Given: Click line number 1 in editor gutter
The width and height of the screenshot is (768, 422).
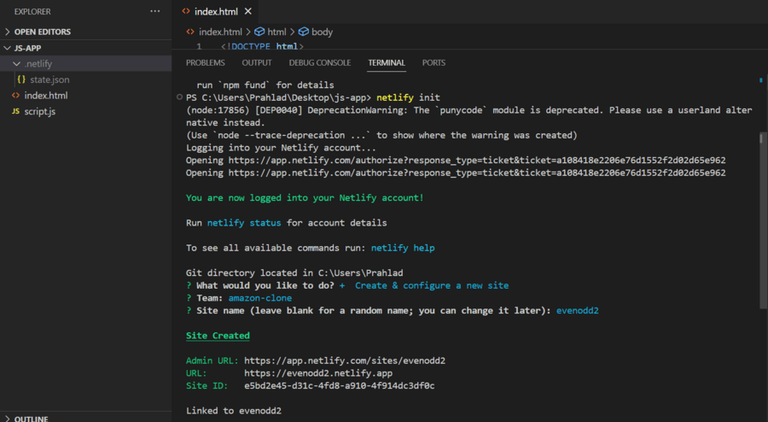Looking at the screenshot, I should 199,47.
